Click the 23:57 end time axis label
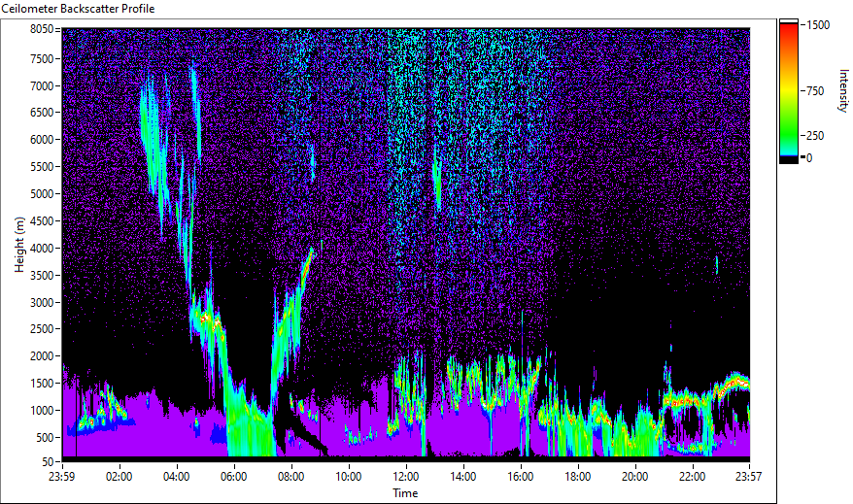This screenshot has width=853, height=504. click(748, 477)
